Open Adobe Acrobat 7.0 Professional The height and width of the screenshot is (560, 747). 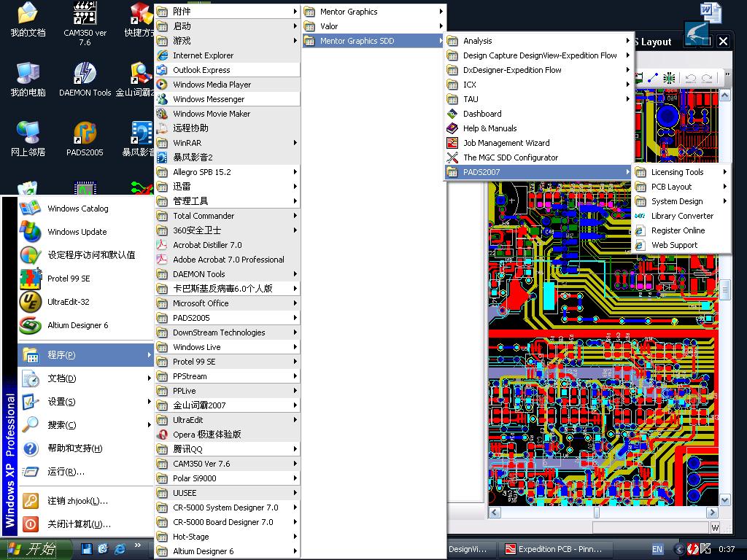(228, 260)
